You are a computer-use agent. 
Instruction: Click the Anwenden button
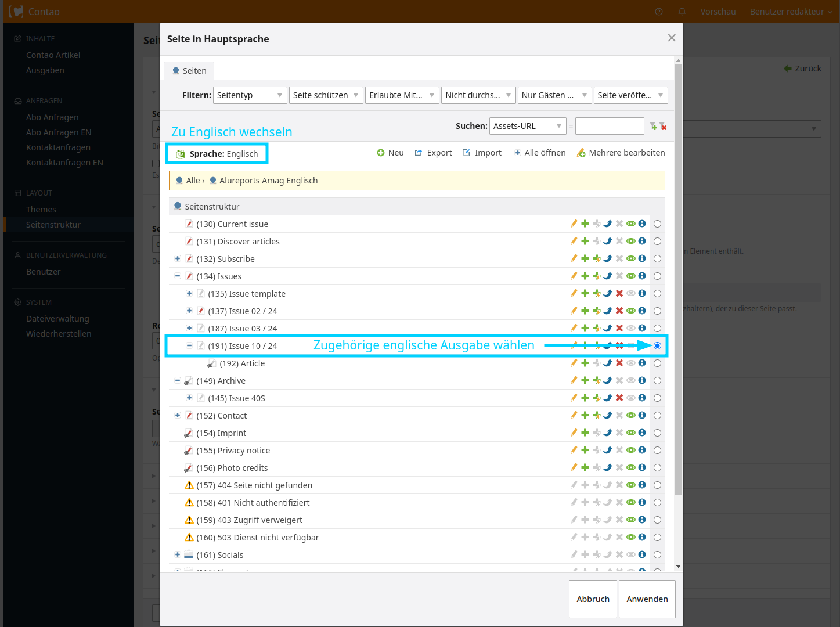coord(647,599)
